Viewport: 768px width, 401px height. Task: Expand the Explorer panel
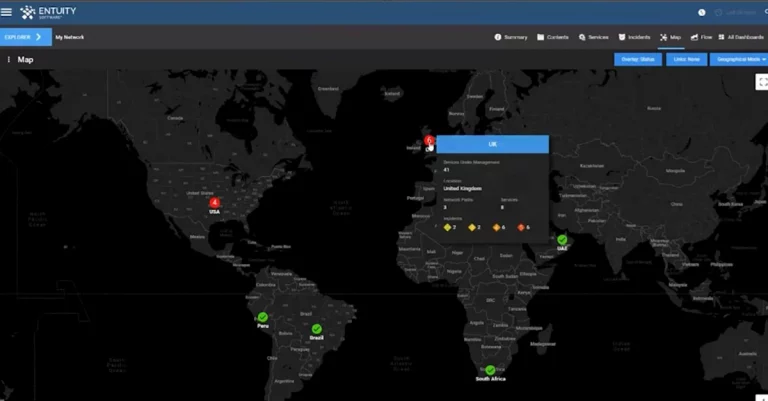click(25, 37)
